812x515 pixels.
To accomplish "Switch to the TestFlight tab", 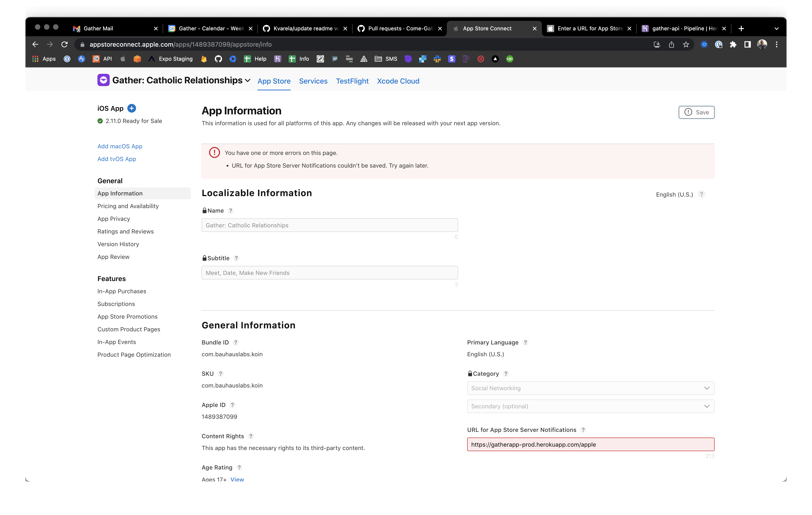I will click(352, 81).
